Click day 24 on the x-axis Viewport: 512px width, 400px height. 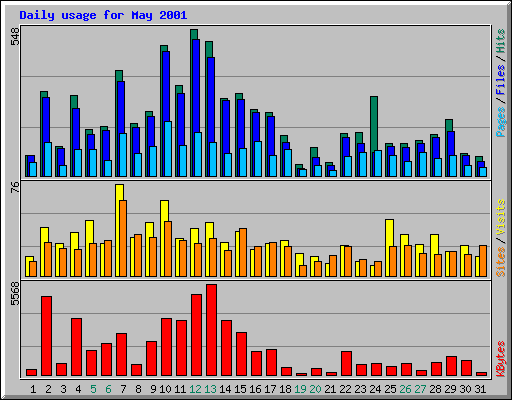coord(375,389)
